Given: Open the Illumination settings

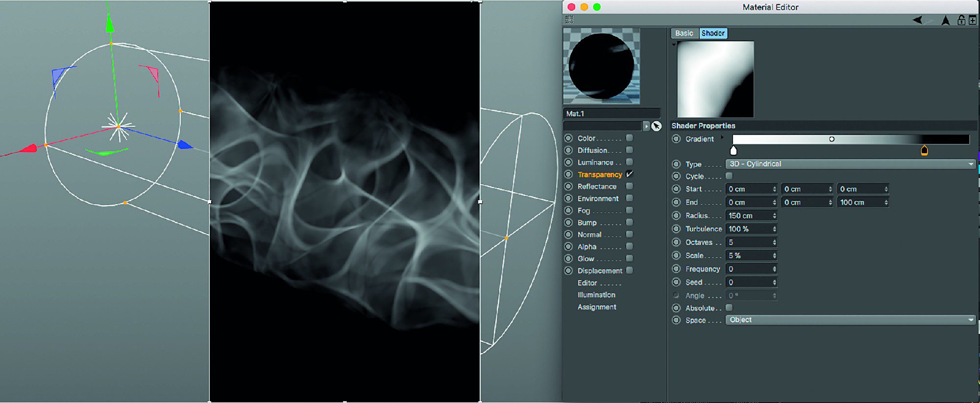Looking at the screenshot, I should coord(596,295).
